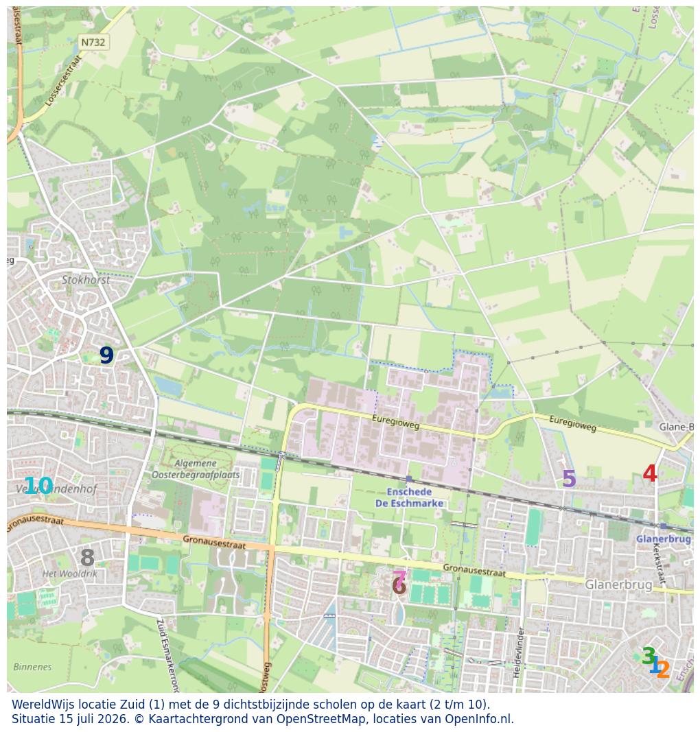This screenshot has width=700, height=732.
Task: Click the orange school marker 2
Action: click(x=663, y=670)
